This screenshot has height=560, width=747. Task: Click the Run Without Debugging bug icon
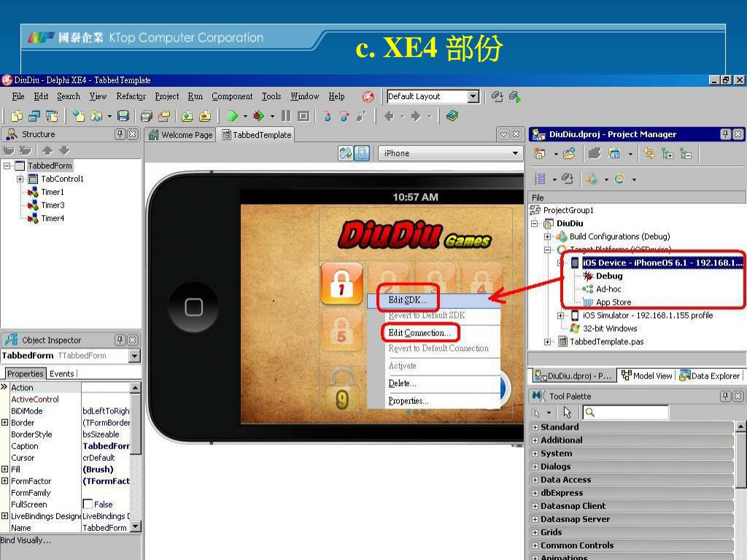259,116
